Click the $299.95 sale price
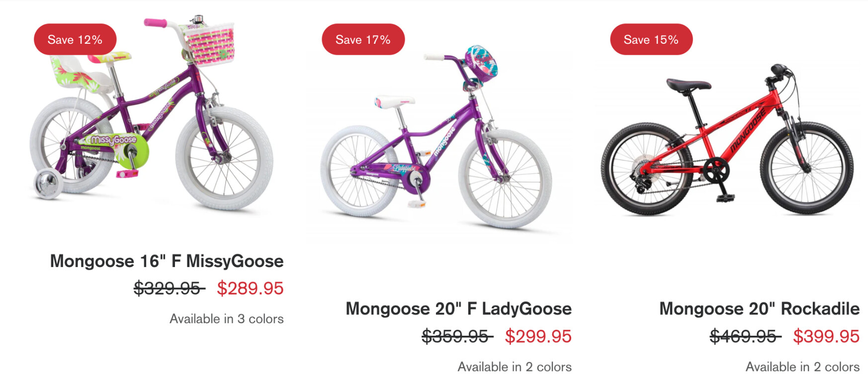This screenshot has width=868, height=377. [538, 337]
